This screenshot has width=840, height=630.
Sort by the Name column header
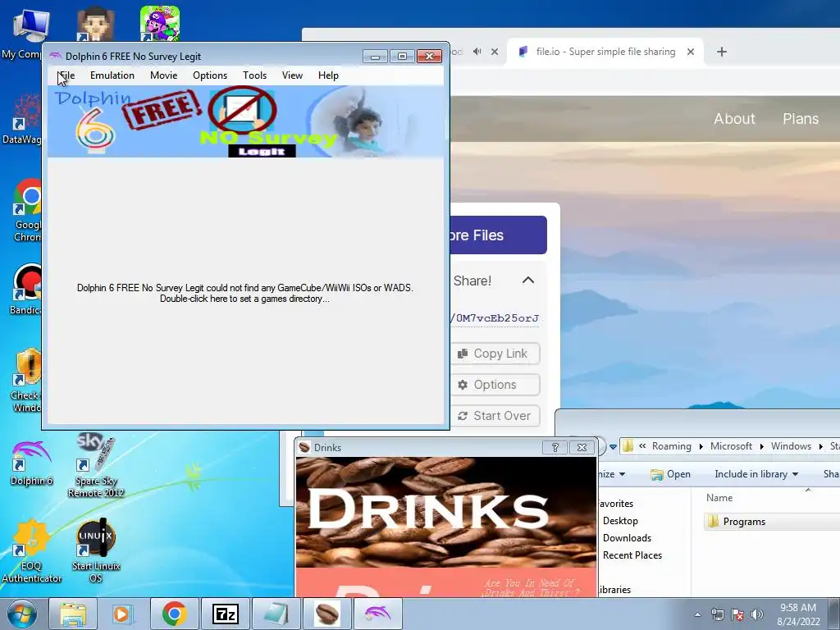(x=719, y=498)
